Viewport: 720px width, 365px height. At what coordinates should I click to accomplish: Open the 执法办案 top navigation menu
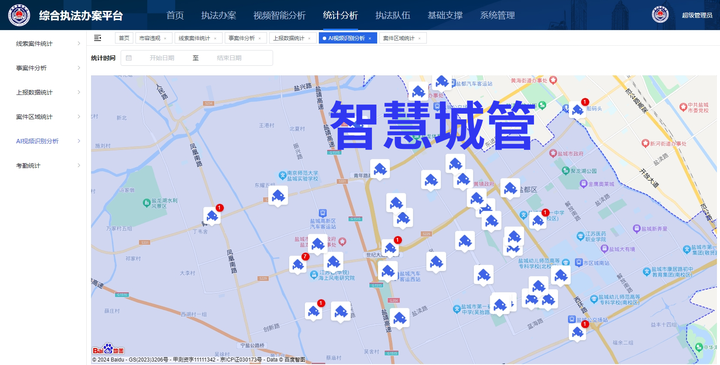[x=219, y=15]
